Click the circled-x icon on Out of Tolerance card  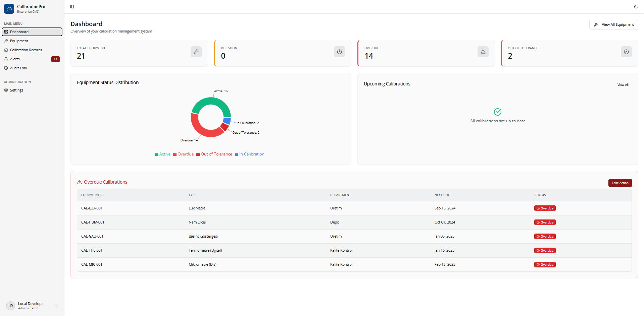(x=626, y=52)
